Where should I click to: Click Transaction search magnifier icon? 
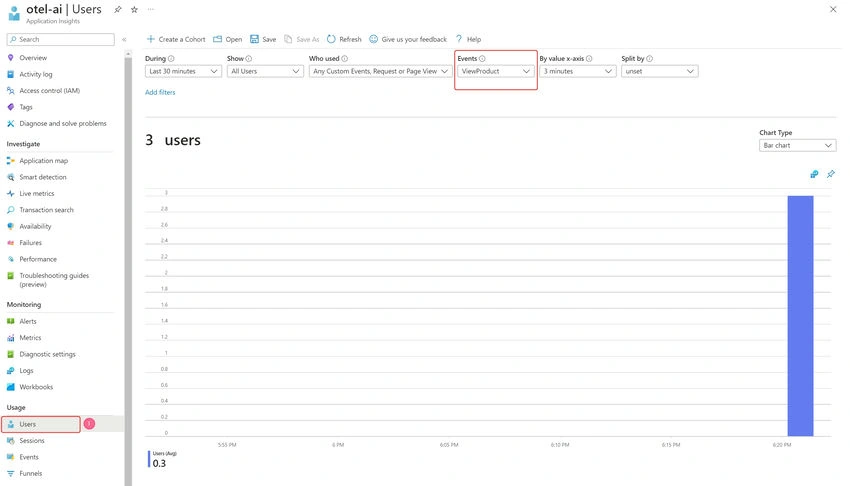10,210
